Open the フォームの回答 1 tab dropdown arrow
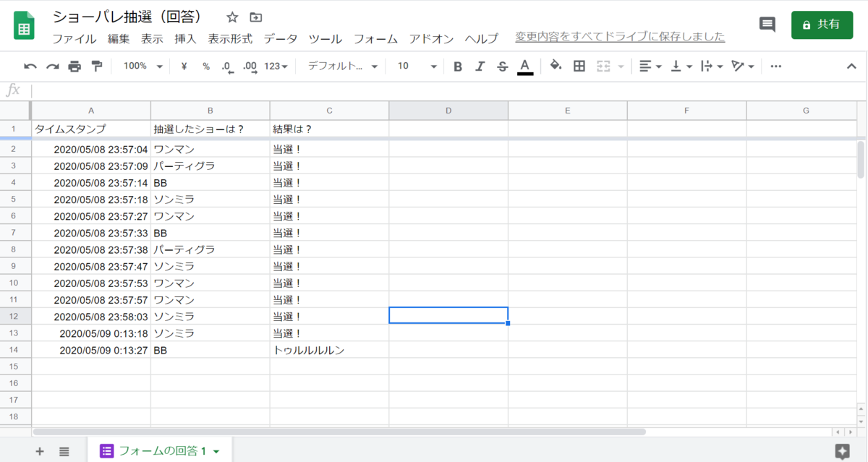The height and width of the screenshot is (462, 868). (216, 451)
